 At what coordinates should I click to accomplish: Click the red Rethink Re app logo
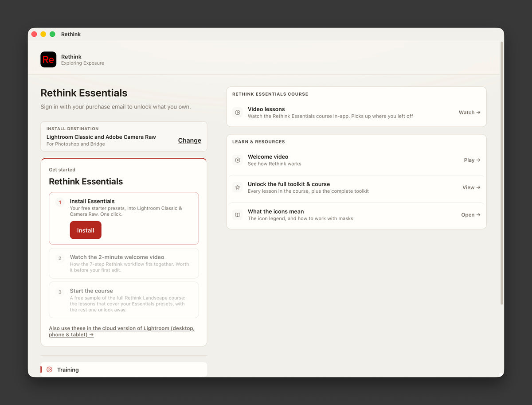coord(48,59)
